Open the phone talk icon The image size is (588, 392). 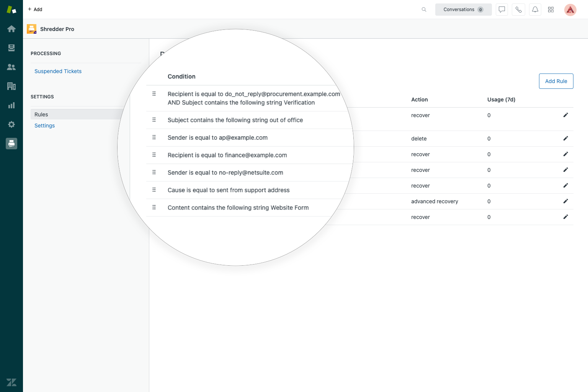(518, 10)
